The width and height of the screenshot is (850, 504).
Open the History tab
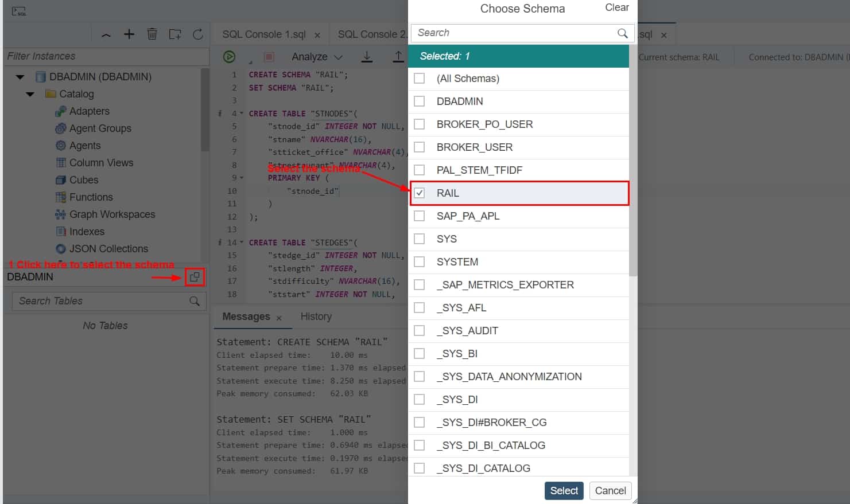[x=316, y=317]
